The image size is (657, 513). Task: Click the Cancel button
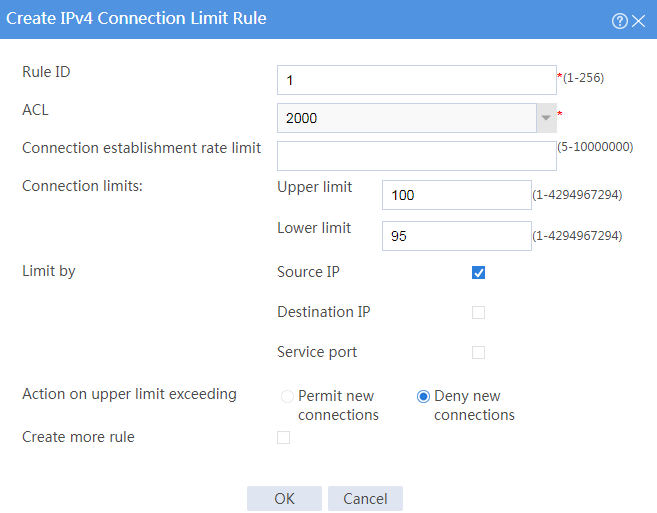[365, 498]
